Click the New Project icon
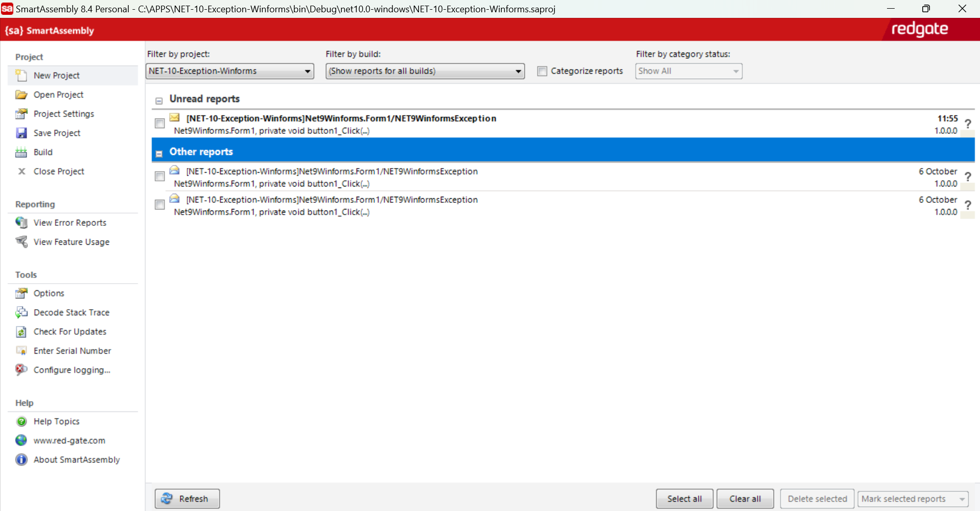Screen dimensions: 980x511 click(x=21, y=75)
